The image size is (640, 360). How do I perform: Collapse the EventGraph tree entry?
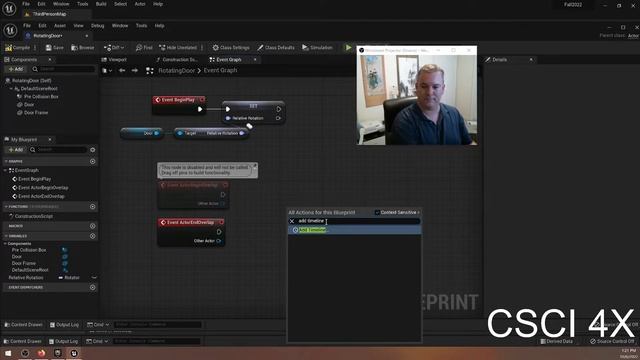pos(6,170)
